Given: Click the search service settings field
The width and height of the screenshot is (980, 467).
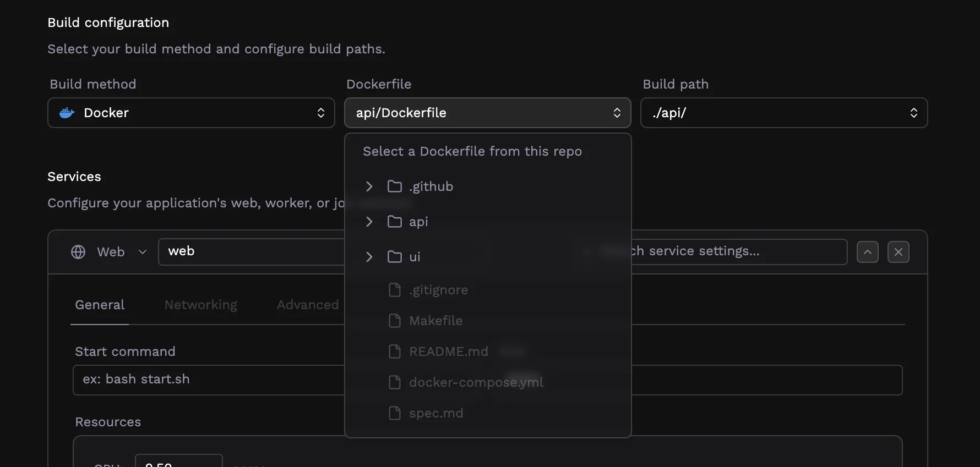Looking at the screenshot, I should click(x=739, y=252).
